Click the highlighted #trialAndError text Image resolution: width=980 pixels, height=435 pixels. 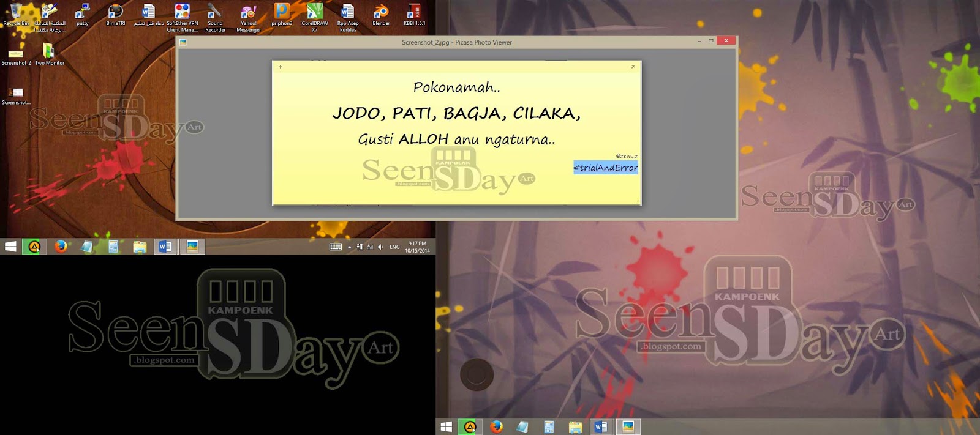click(606, 168)
